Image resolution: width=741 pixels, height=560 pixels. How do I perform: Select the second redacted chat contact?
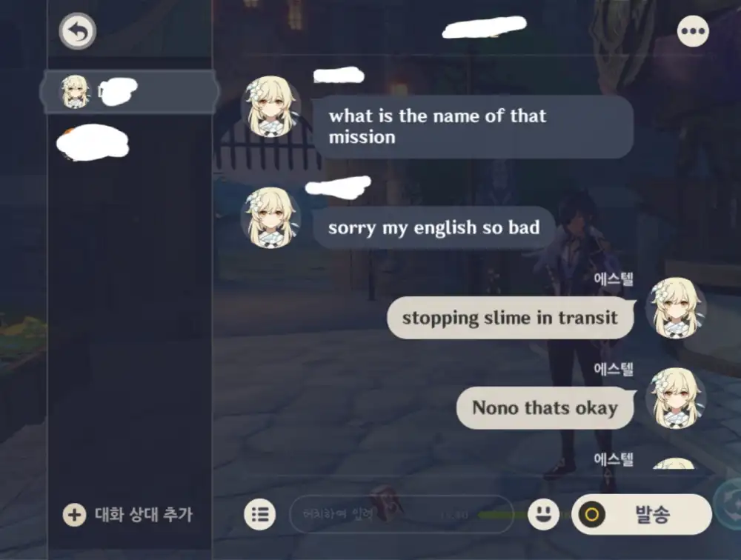point(93,141)
